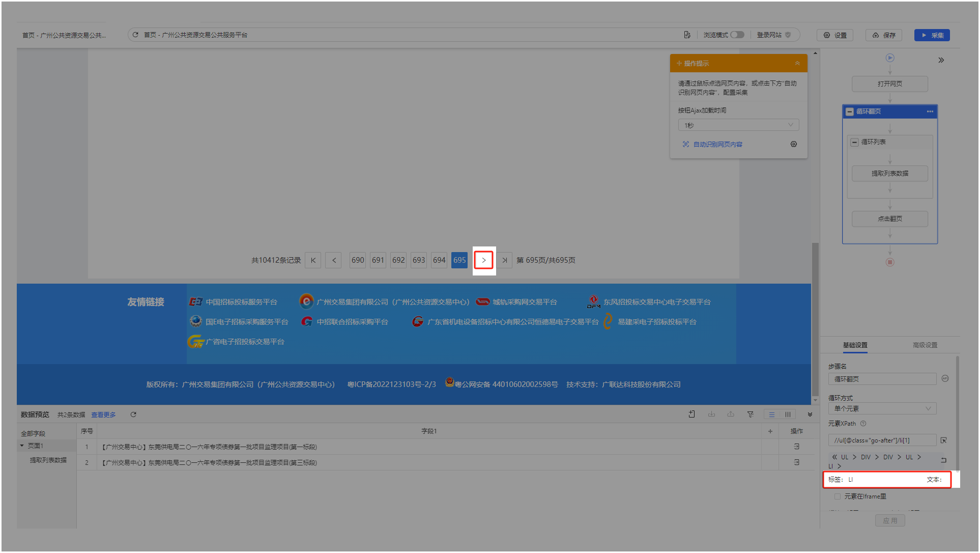Screen dimensions: 980x553
Task: Check the 元素在Iframe里 checkbox
Action: tap(837, 496)
